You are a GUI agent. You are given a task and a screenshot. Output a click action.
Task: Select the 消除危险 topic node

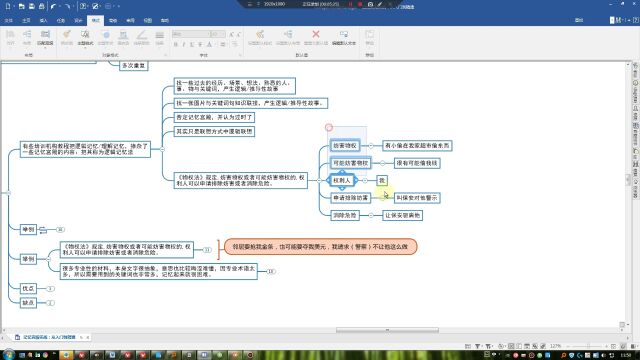345,215
